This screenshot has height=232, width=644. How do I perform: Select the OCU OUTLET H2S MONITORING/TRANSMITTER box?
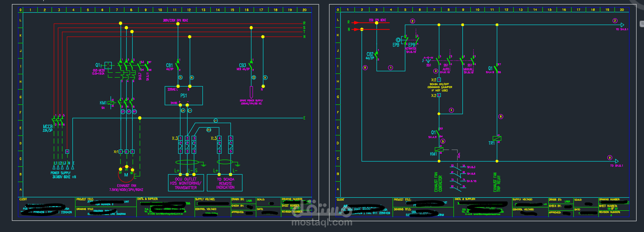pos(186,183)
